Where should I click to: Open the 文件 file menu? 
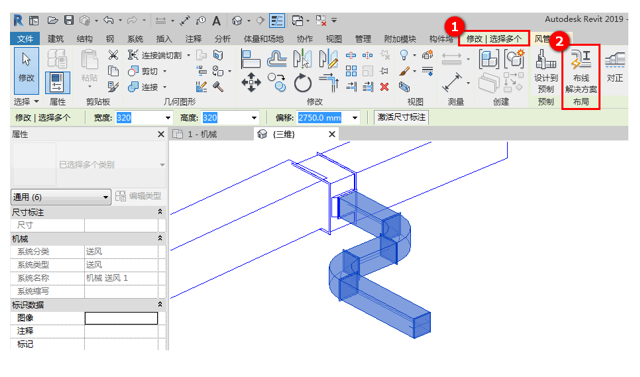pos(25,39)
